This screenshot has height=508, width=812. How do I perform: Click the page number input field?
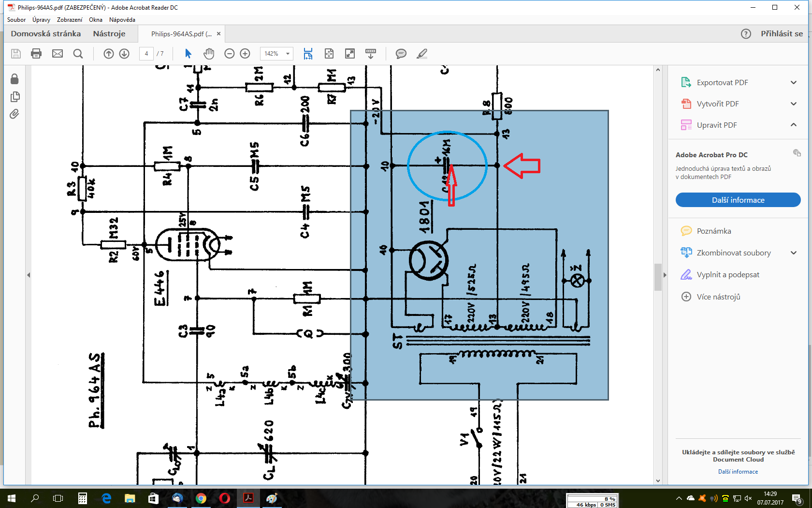146,54
